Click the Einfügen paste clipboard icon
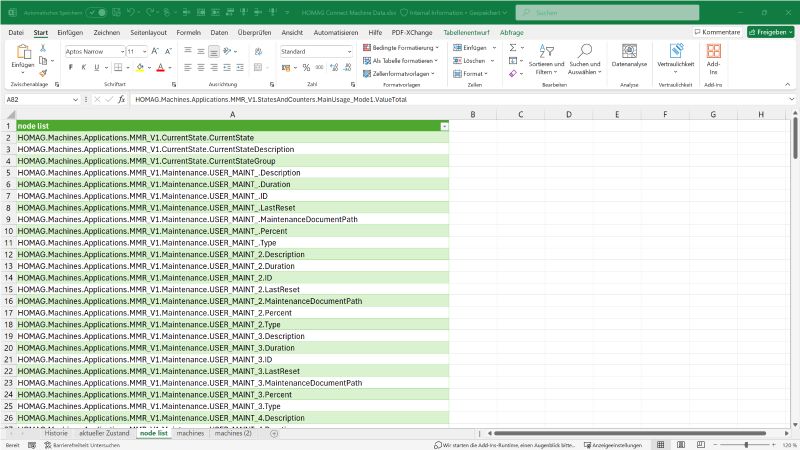This screenshot has height=450, width=800. pyautogui.click(x=23, y=52)
